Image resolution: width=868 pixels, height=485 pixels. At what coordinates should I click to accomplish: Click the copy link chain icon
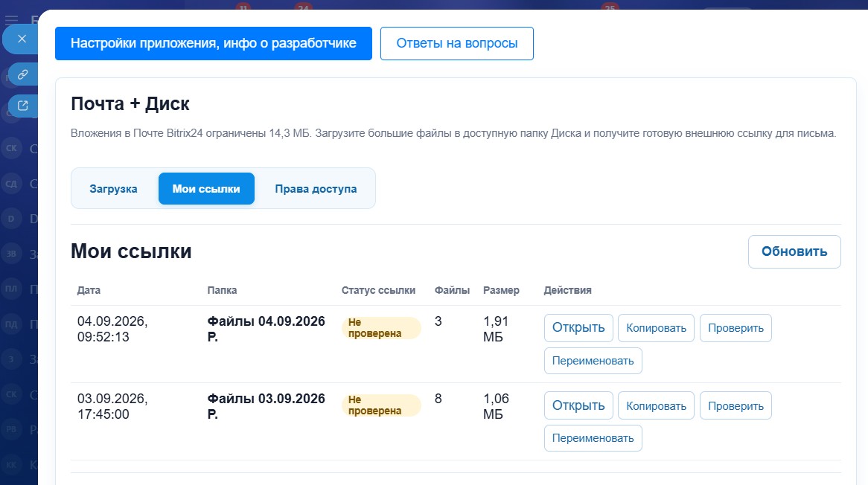(x=22, y=74)
